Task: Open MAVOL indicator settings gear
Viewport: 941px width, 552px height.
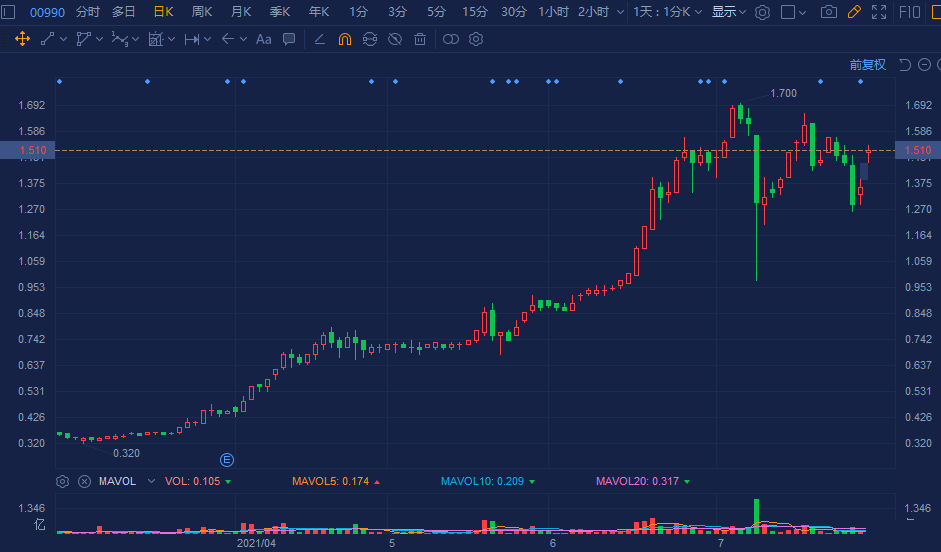Action: [63, 481]
